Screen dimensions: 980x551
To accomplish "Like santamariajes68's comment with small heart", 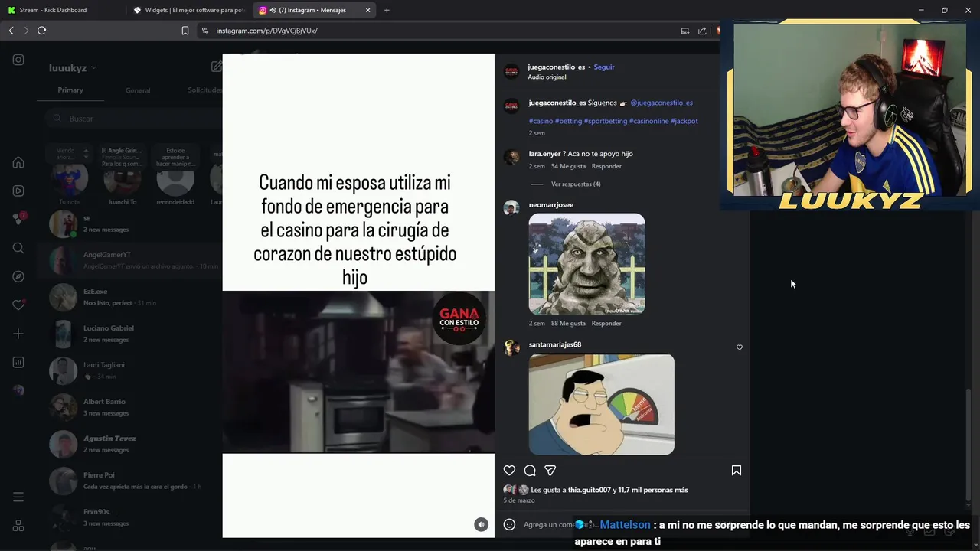I will 739,347.
